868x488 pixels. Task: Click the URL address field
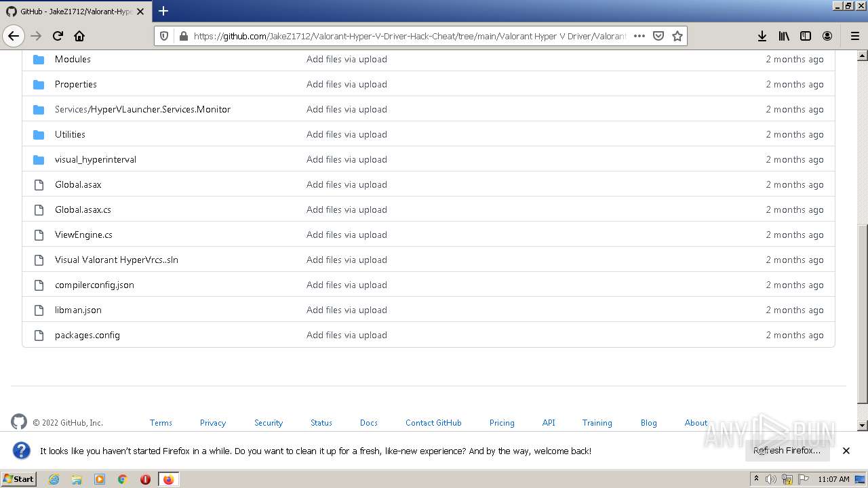pyautogui.click(x=410, y=36)
